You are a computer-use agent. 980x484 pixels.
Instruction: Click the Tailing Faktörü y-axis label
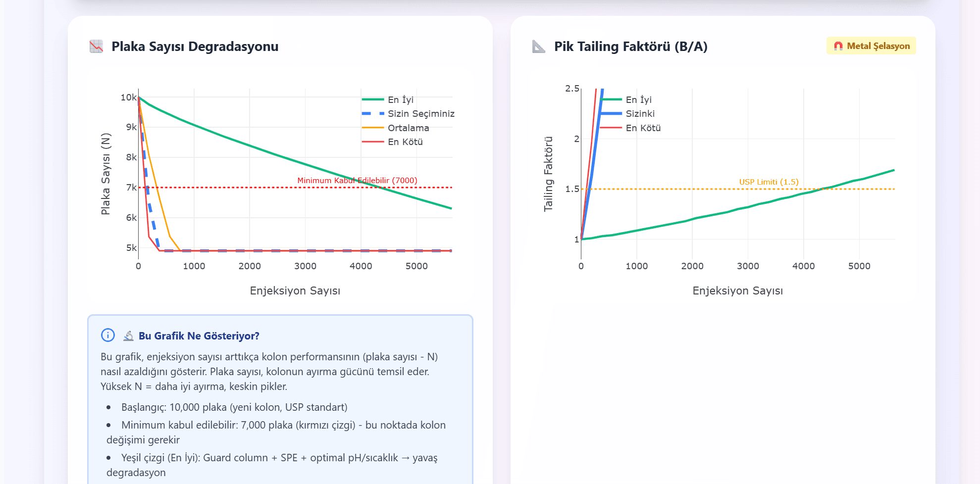[x=548, y=174]
